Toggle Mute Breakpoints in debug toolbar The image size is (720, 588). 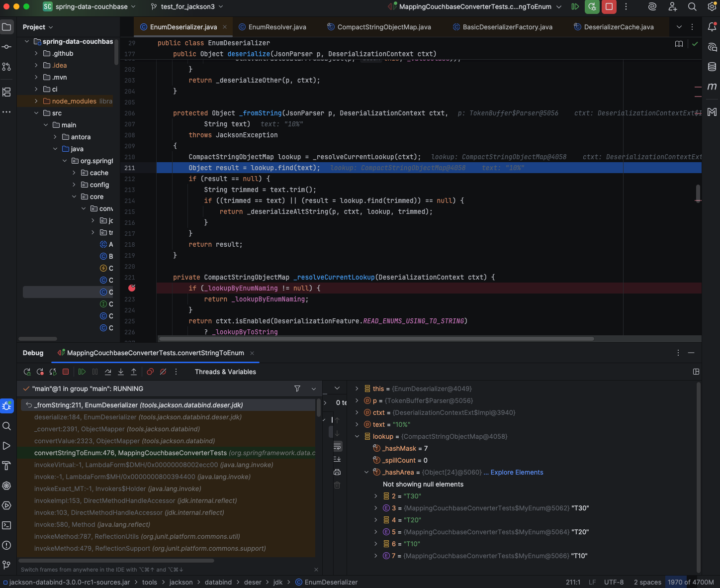(163, 372)
